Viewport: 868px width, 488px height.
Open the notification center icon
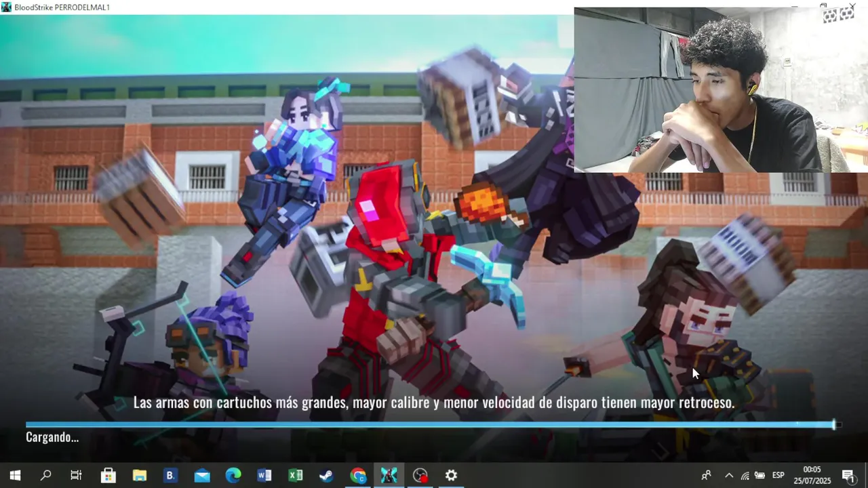(848, 476)
